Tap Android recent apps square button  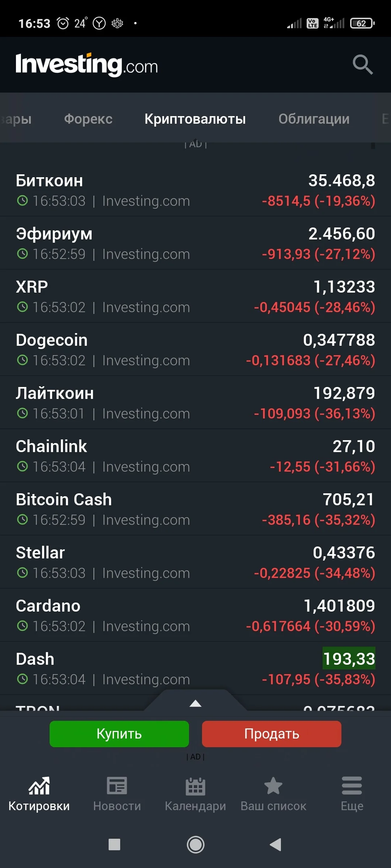point(114,845)
